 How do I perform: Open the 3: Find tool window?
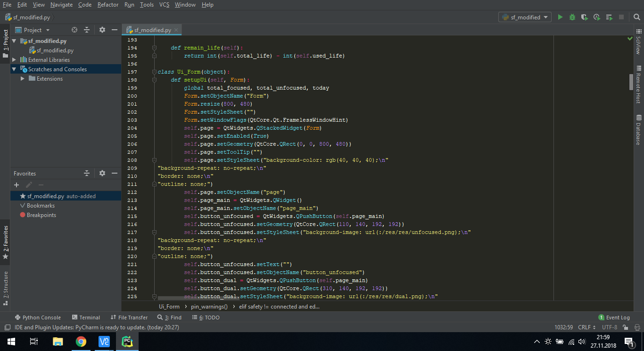click(x=170, y=318)
